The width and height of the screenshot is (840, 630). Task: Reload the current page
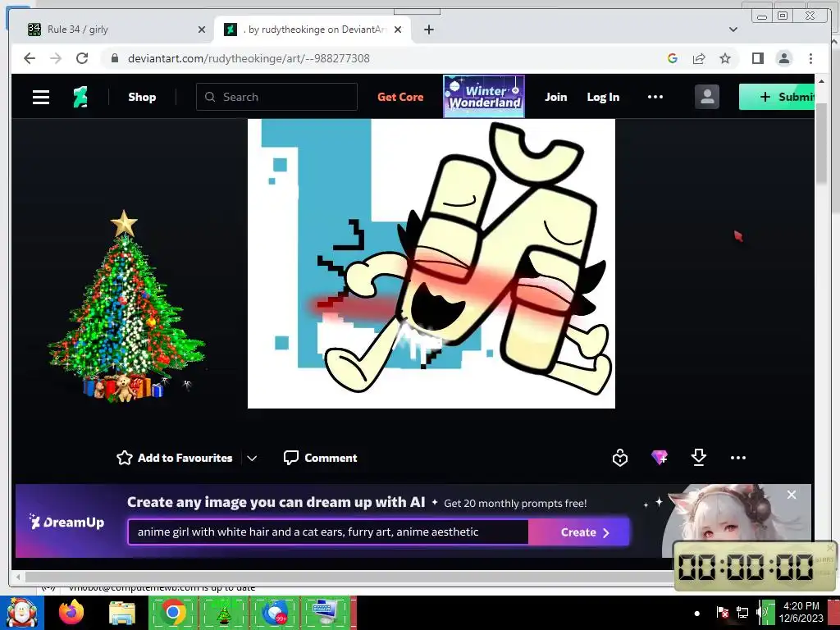tap(82, 58)
